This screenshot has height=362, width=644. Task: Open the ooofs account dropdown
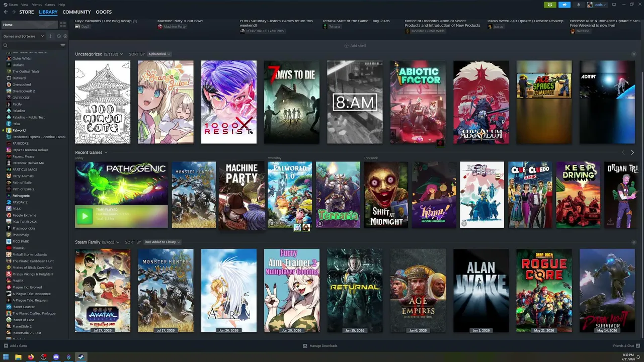(x=597, y=5)
